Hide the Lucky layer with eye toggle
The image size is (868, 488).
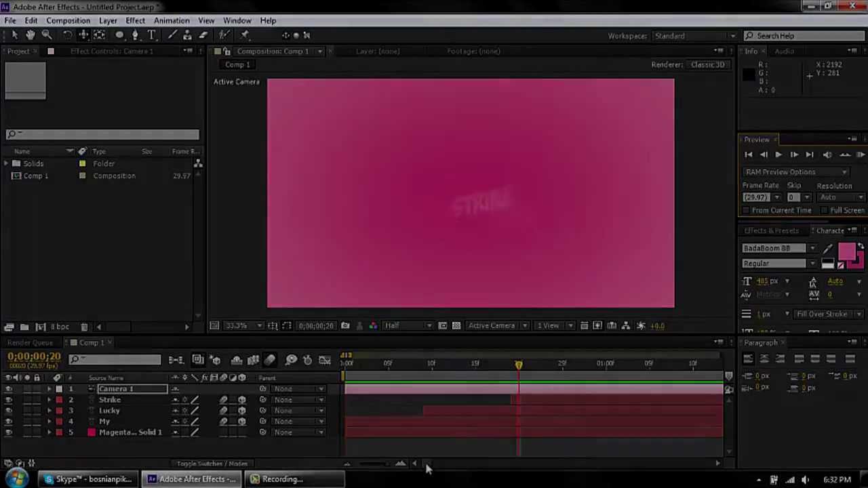9,411
